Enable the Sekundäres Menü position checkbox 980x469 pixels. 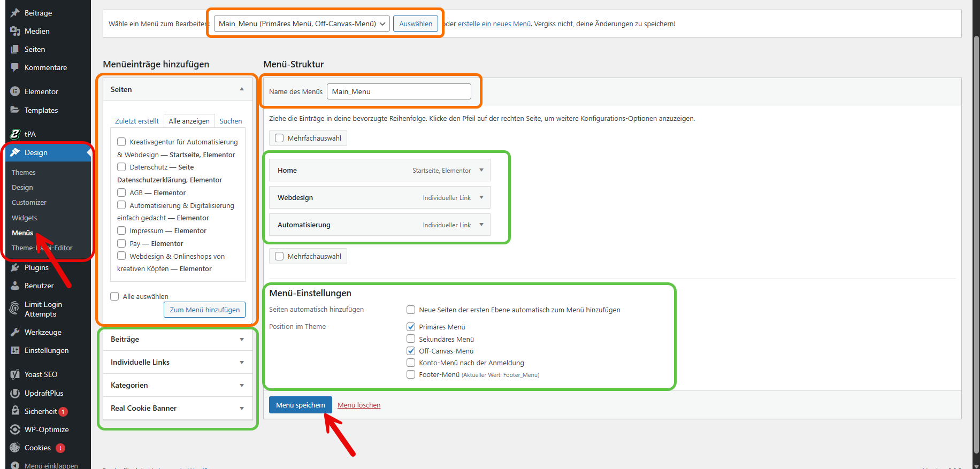coord(411,339)
